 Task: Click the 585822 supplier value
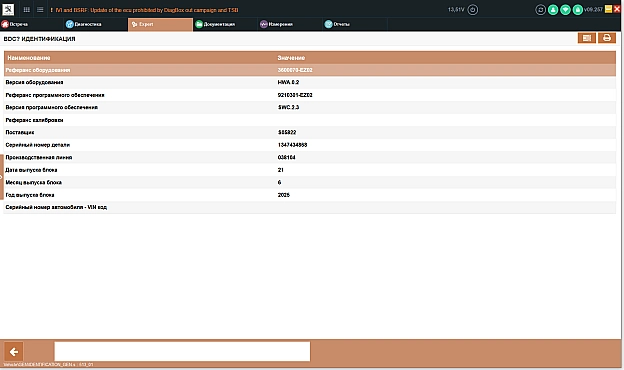(287, 132)
